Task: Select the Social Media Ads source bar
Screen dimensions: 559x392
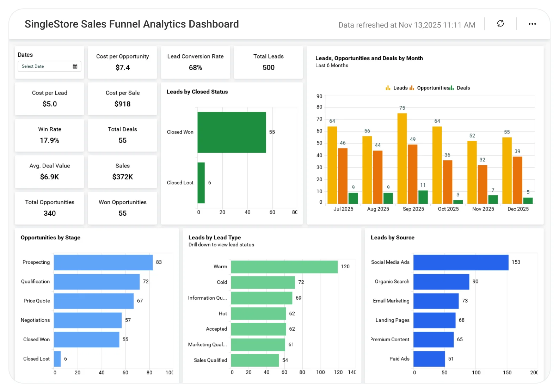Action: (461, 262)
